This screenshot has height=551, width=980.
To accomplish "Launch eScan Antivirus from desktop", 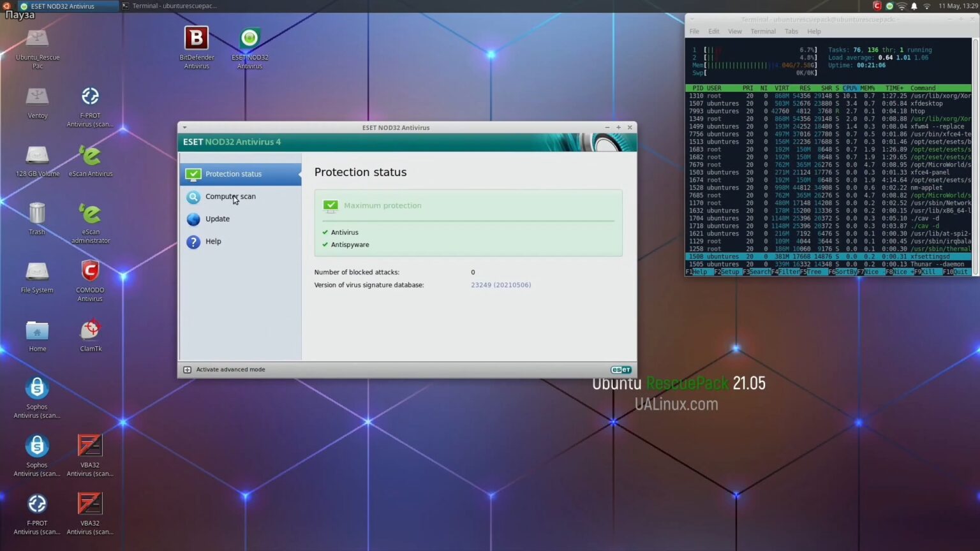I will [90, 155].
